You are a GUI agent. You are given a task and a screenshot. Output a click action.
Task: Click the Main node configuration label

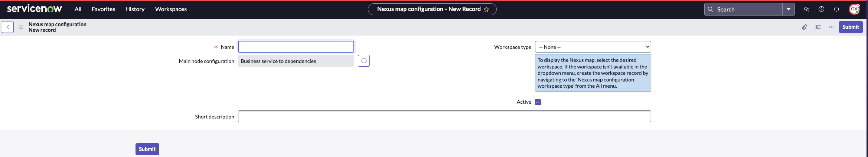(206, 61)
